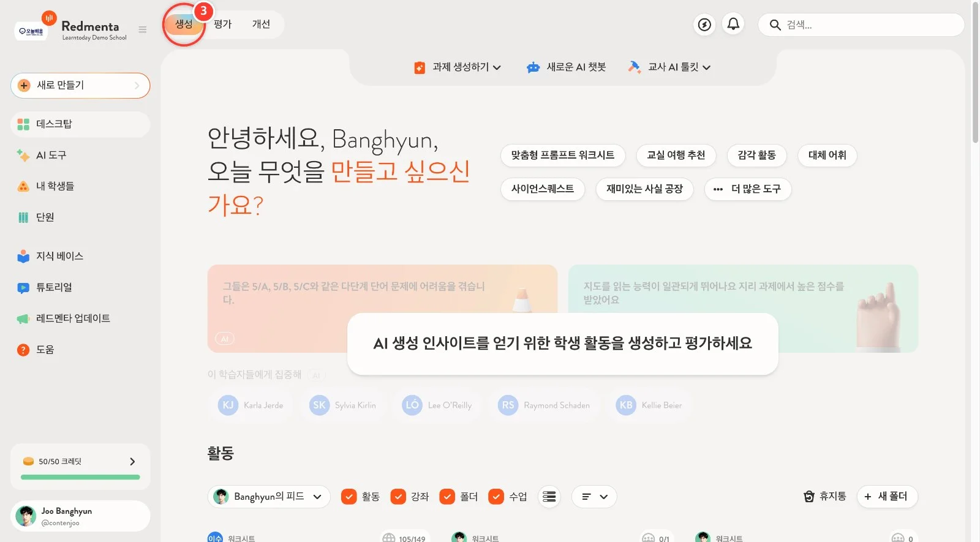Open the sort order dropdown
Viewport: 980px width, 542px height.
click(594, 497)
